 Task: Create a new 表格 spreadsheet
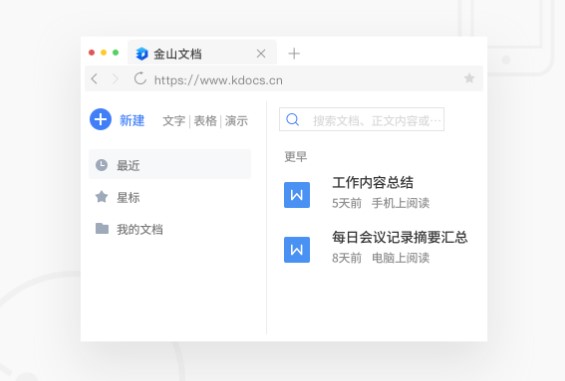coord(205,121)
